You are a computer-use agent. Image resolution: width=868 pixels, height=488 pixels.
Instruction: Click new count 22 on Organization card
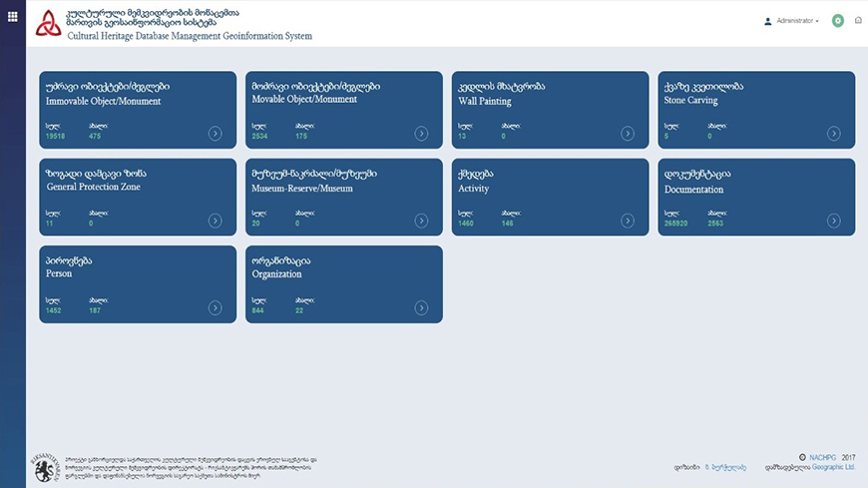pyautogui.click(x=299, y=310)
